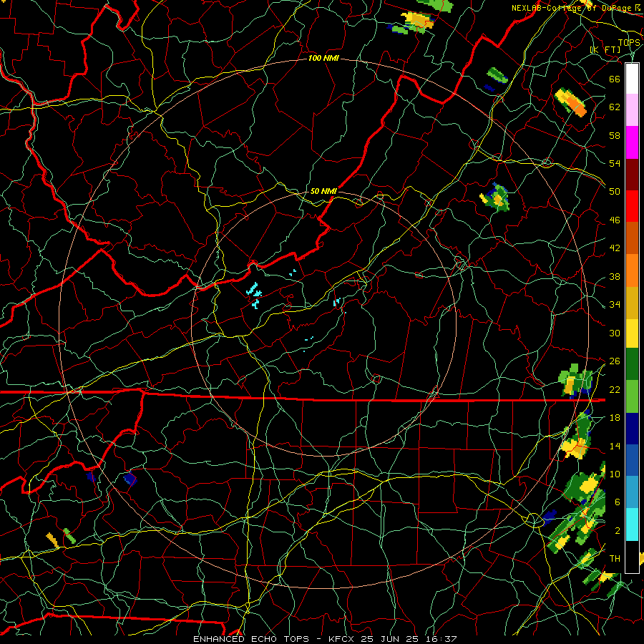Click the legend value 22

click(615, 389)
